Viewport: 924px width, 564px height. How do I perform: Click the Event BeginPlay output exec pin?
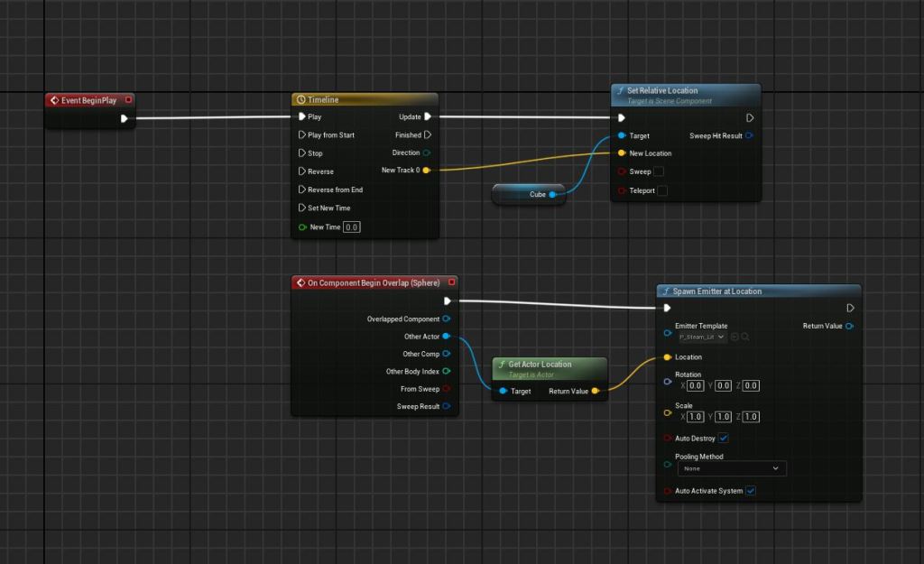click(125, 118)
